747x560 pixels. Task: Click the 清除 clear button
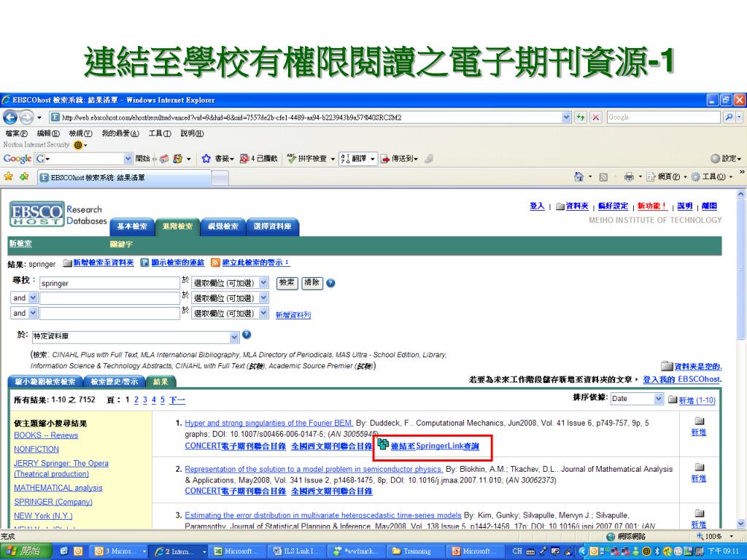click(x=312, y=283)
